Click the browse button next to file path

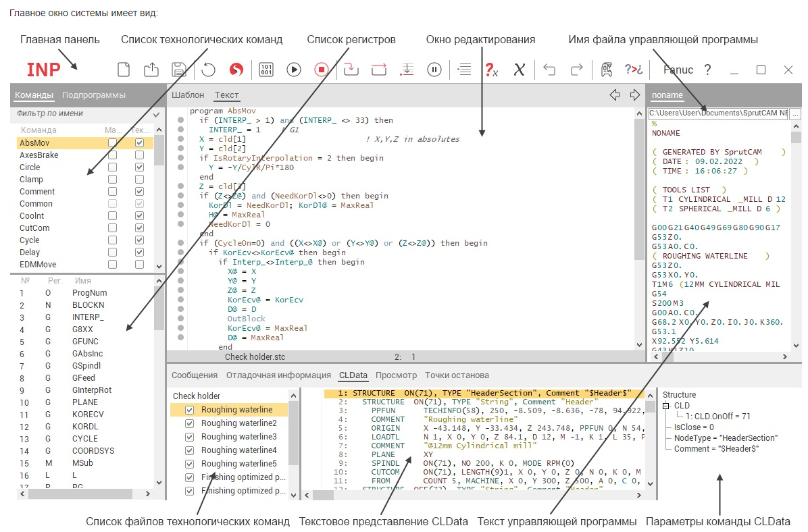tap(795, 114)
